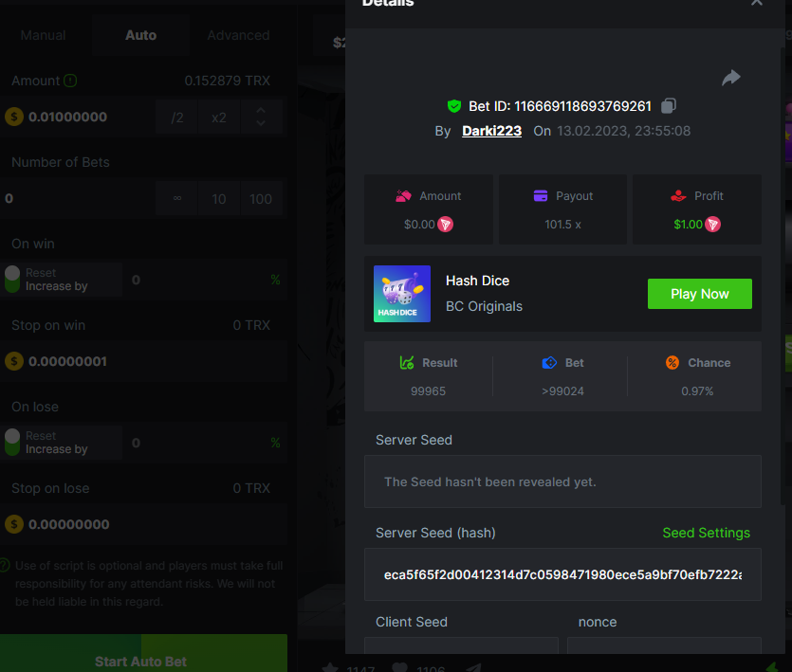Click the Stop on win input field
This screenshot has height=672, width=792.
click(x=142, y=361)
